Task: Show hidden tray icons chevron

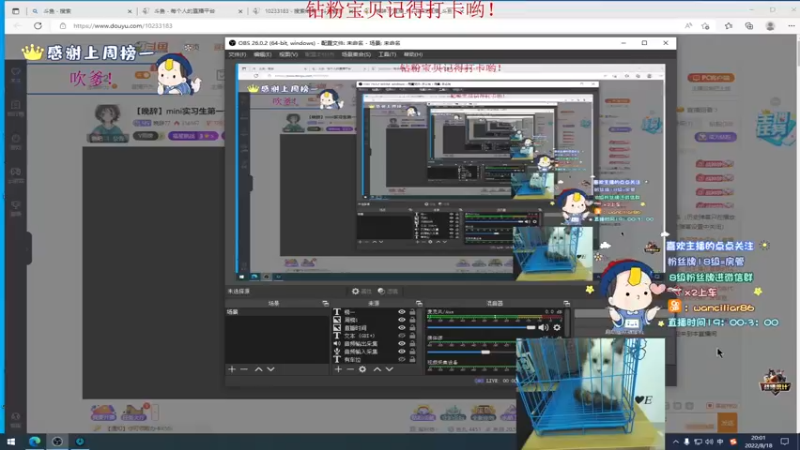Action: (676, 441)
